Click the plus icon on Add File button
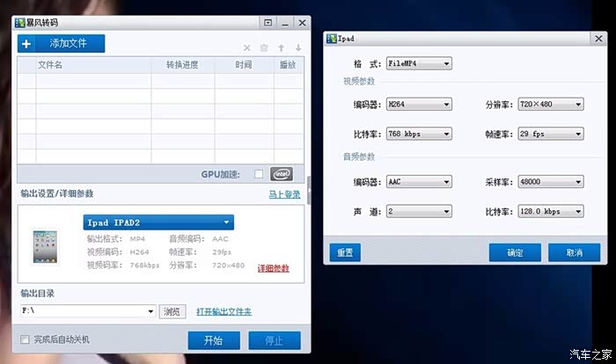This screenshot has height=364, width=616. pyautogui.click(x=26, y=44)
